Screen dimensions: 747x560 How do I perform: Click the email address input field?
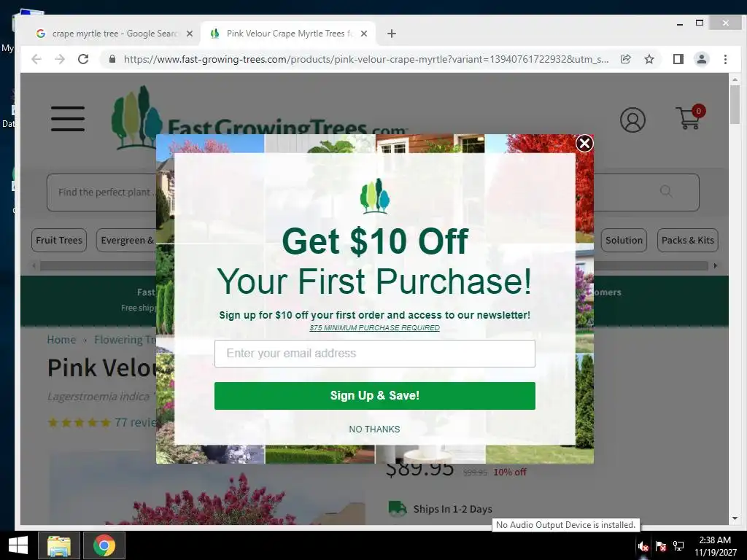(374, 354)
